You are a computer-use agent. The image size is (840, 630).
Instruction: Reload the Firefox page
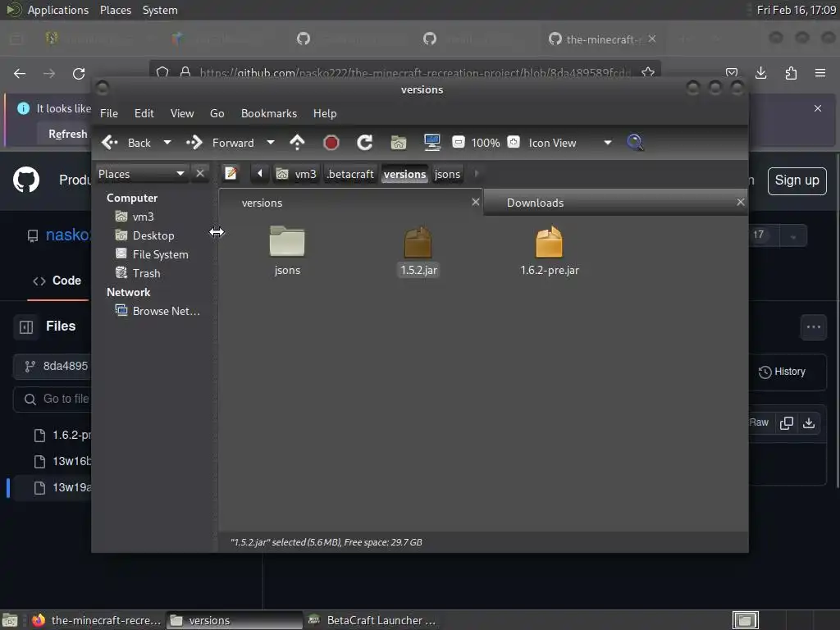(x=79, y=73)
